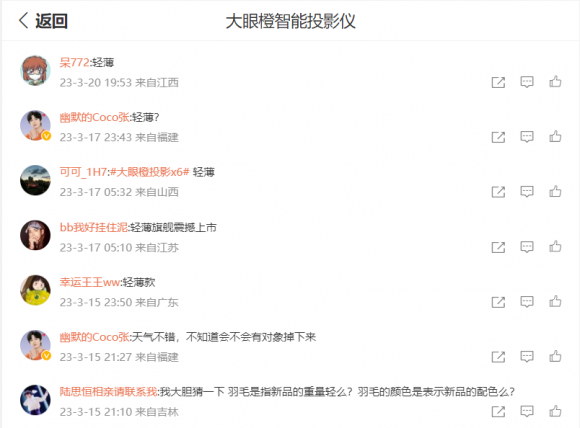580x428 pixels.
Task: Like 陆思恒相亲请联系我's comment
Action: pyautogui.click(x=555, y=411)
